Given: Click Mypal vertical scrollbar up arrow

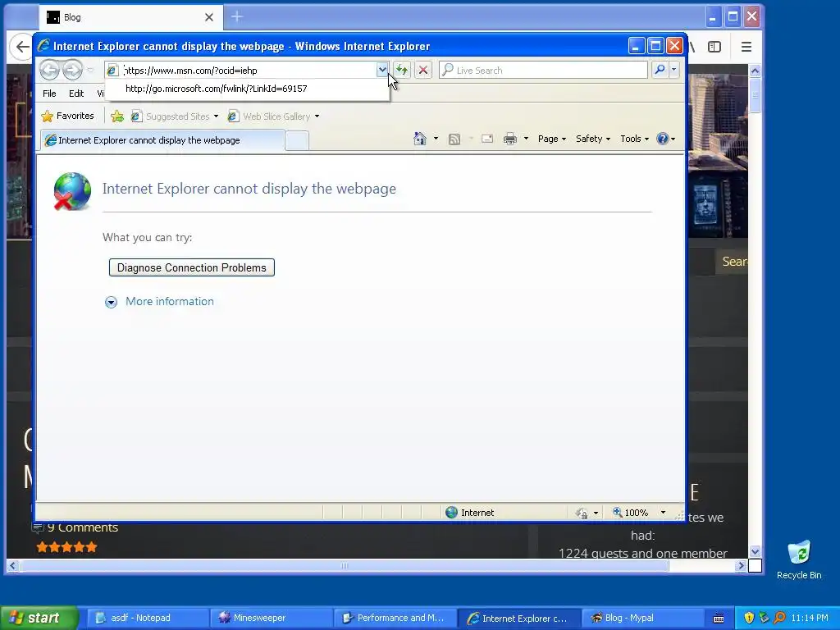Looking at the screenshot, I should 755,71.
